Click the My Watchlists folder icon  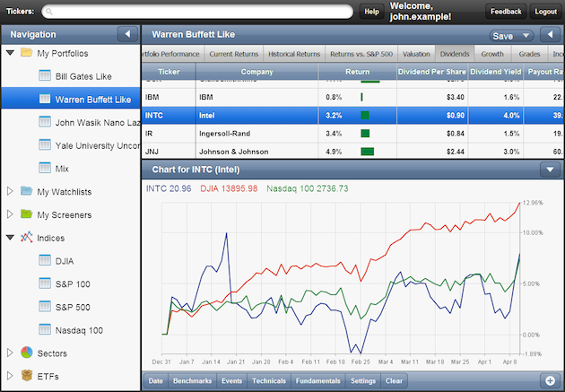pyautogui.click(x=26, y=190)
